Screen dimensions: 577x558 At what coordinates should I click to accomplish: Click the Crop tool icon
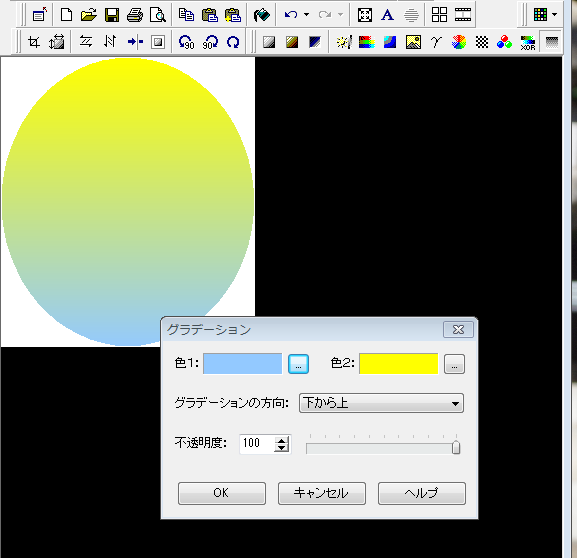pyautogui.click(x=34, y=42)
